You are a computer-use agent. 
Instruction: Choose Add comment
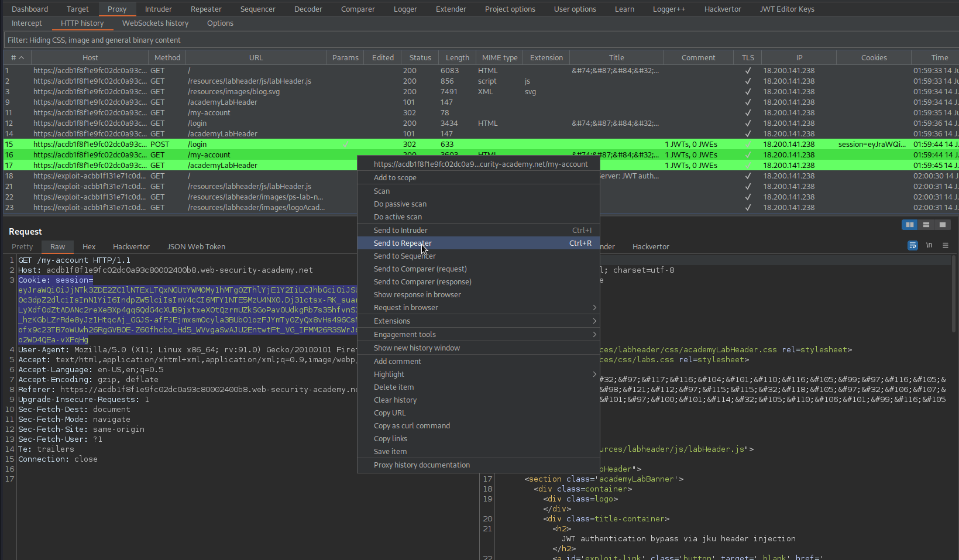[479, 362]
